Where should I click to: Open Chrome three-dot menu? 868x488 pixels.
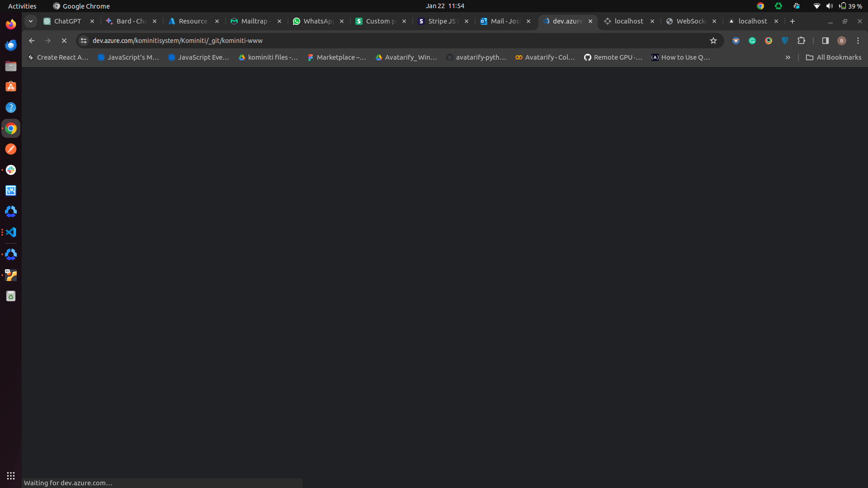858,41
